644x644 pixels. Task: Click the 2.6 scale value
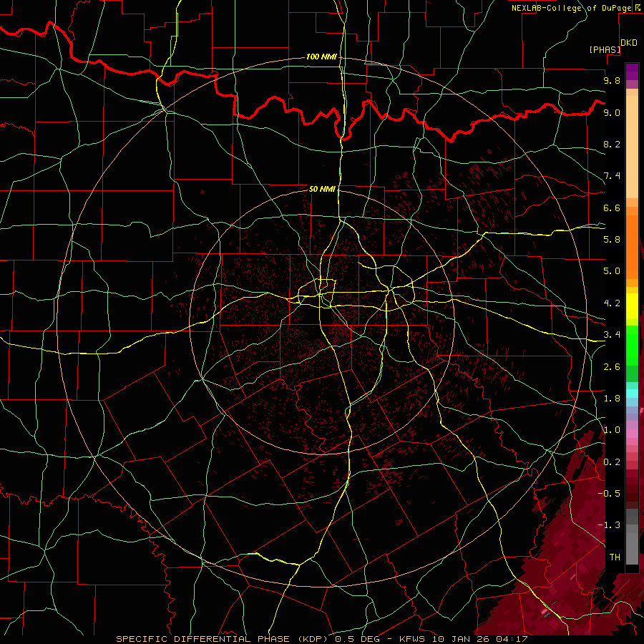[612, 367]
